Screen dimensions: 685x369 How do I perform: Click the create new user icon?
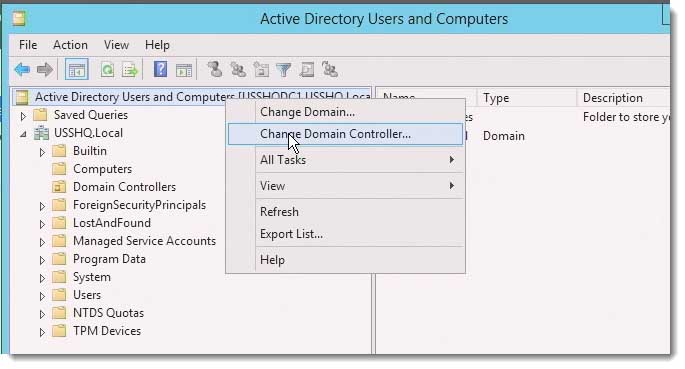pos(214,69)
